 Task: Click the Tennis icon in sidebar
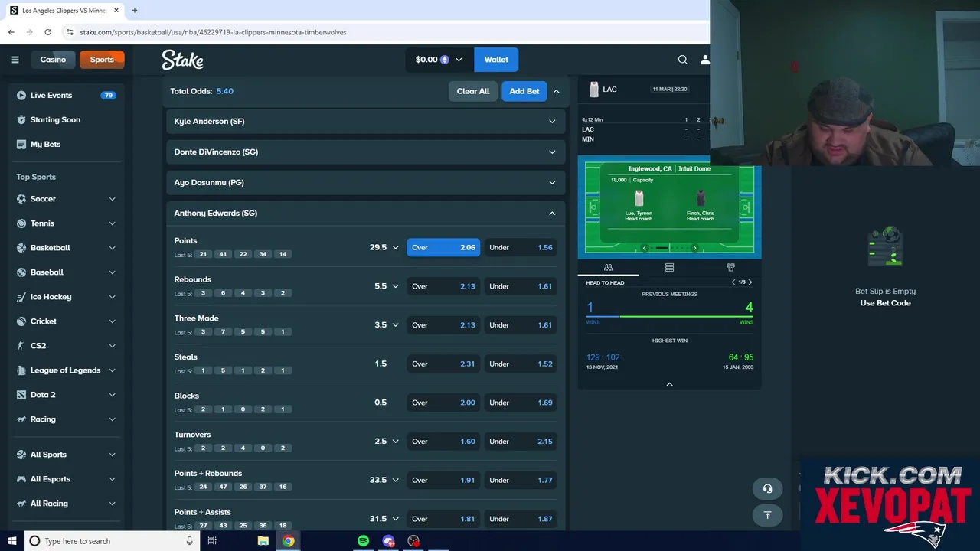coord(21,223)
